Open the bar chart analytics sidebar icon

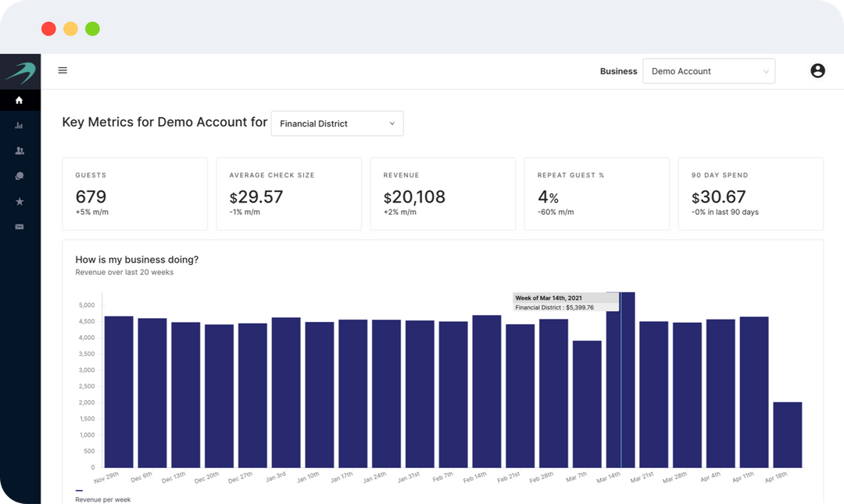point(20,126)
